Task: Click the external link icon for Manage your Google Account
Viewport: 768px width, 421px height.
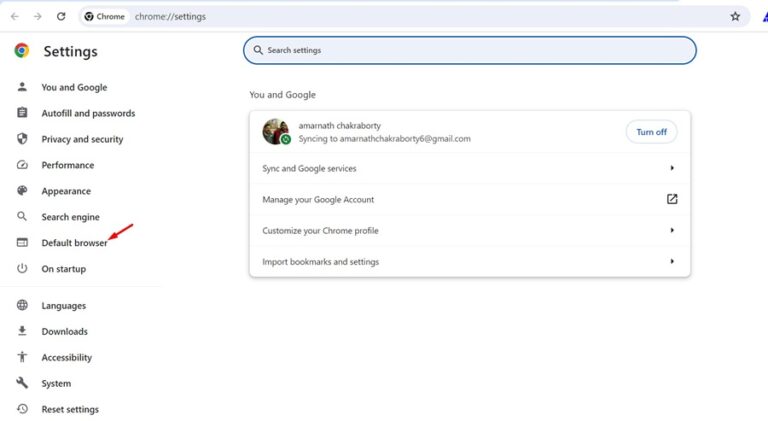Action: tap(672, 199)
